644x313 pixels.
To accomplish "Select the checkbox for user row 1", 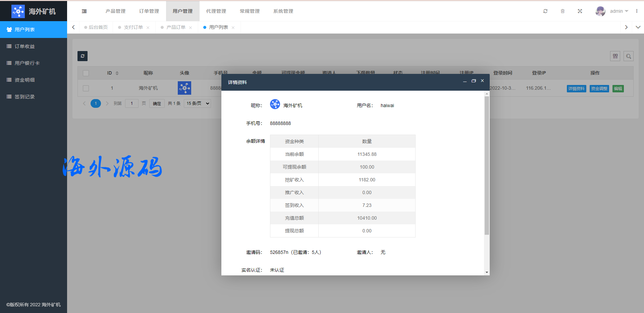I will point(86,88).
